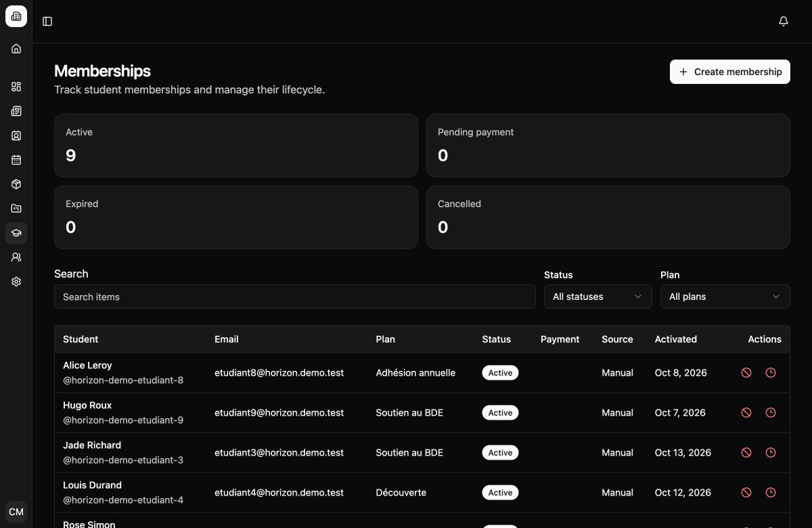Toggle the sidebar panel icon
Viewport: 812px width, 528px height.
pos(47,22)
